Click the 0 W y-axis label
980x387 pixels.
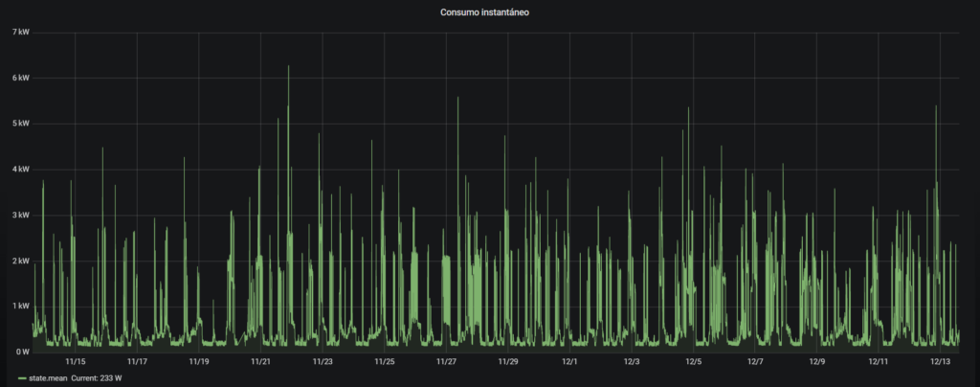coord(21,352)
